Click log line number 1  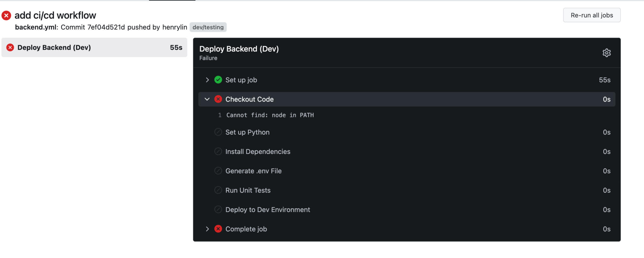(x=220, y=115)
